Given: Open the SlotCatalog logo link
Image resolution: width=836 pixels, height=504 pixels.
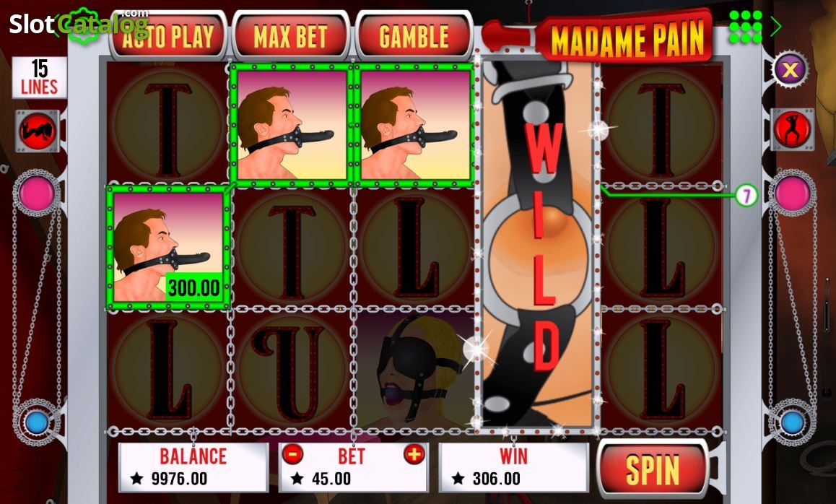Looking at the screenshot, I should point(79,24).
